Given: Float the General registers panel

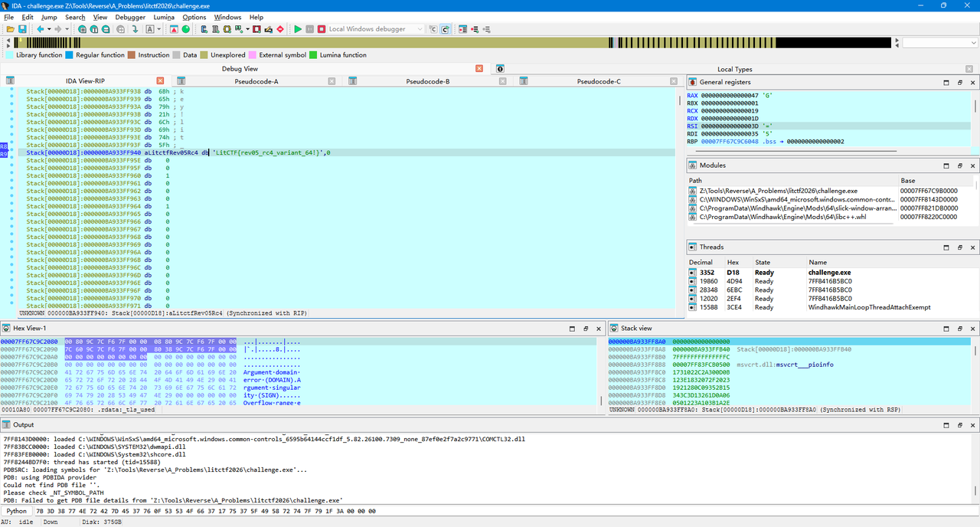Looking at the screenshot, I should (x=961, y=82).
